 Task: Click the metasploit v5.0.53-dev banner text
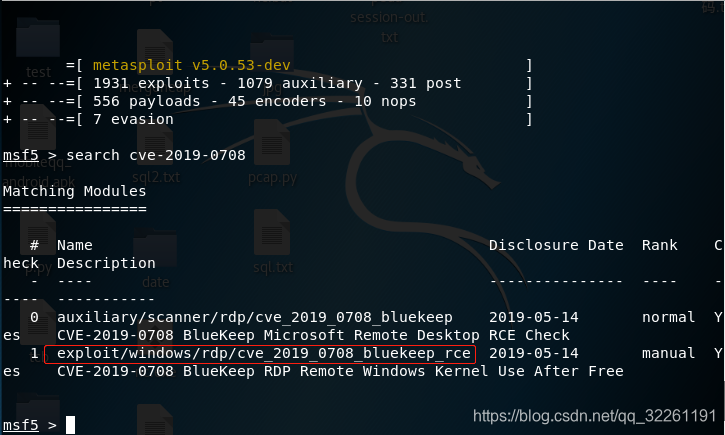pyautogui.click(x=191, y=65)
